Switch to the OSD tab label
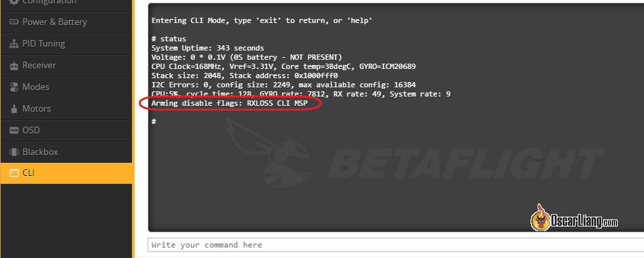The height and width of the screenshot is (258, 644). (31, 130)
